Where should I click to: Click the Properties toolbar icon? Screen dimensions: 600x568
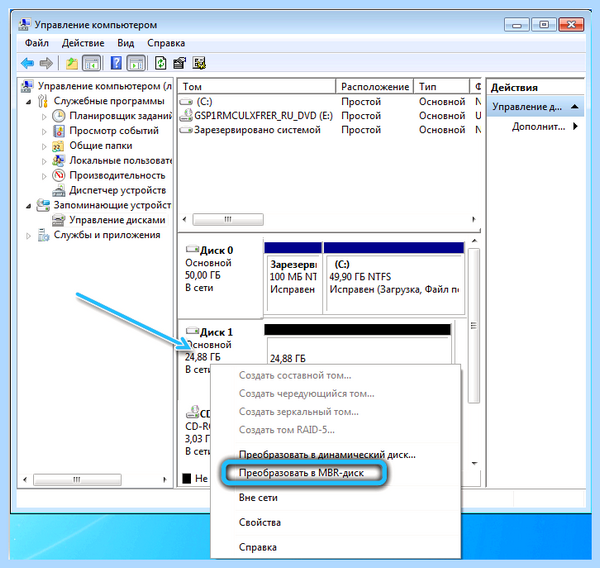pyautogui.click(x=179, y=63)
